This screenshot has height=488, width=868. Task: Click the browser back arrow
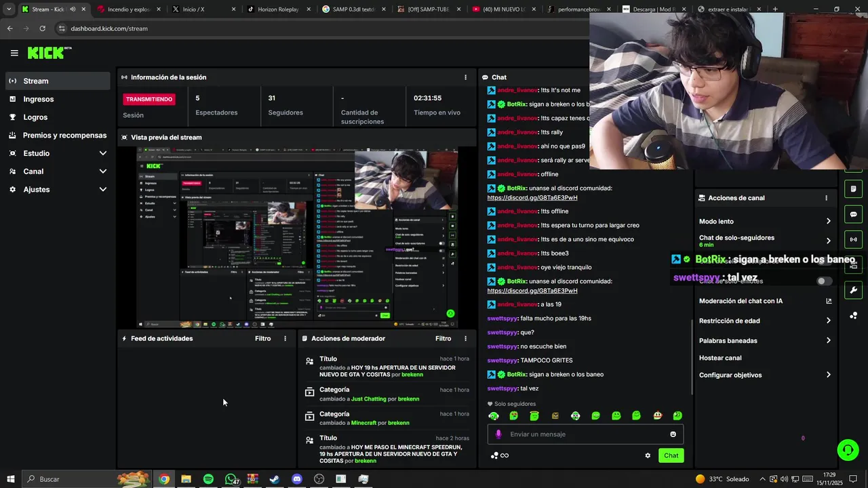coord(9,28)
